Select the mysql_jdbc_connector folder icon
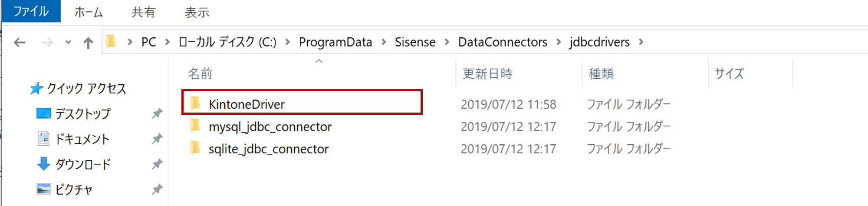The width and height of the screenshot is (868, 206). point(195,126)
